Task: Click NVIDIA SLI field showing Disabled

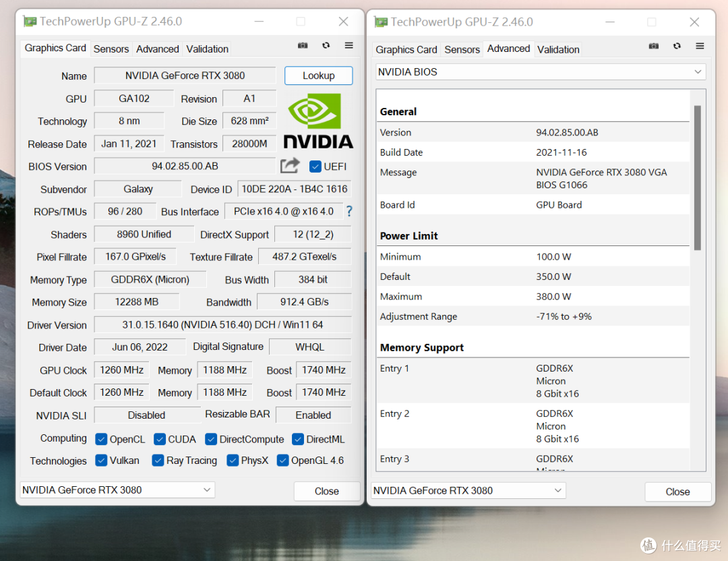Action: [147, 415]
